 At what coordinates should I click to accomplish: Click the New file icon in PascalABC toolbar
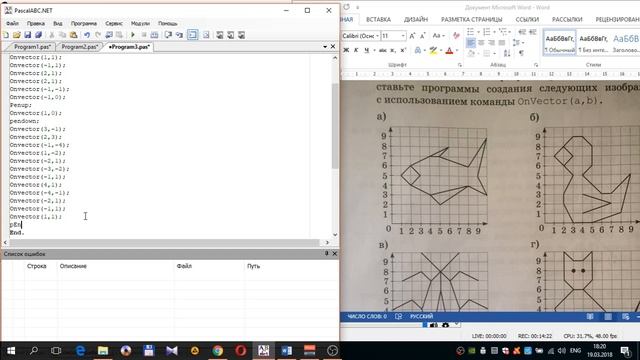tap(6, 35)
